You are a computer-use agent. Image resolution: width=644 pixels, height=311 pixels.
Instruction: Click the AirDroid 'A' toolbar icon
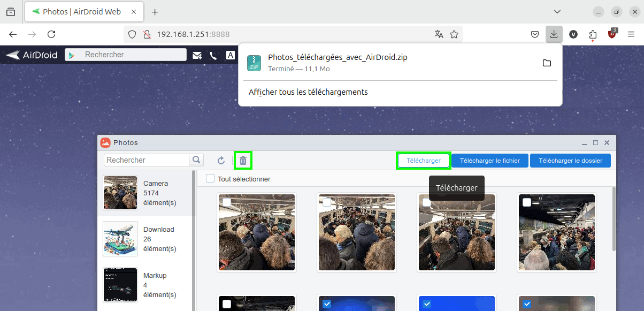point(230,55)
